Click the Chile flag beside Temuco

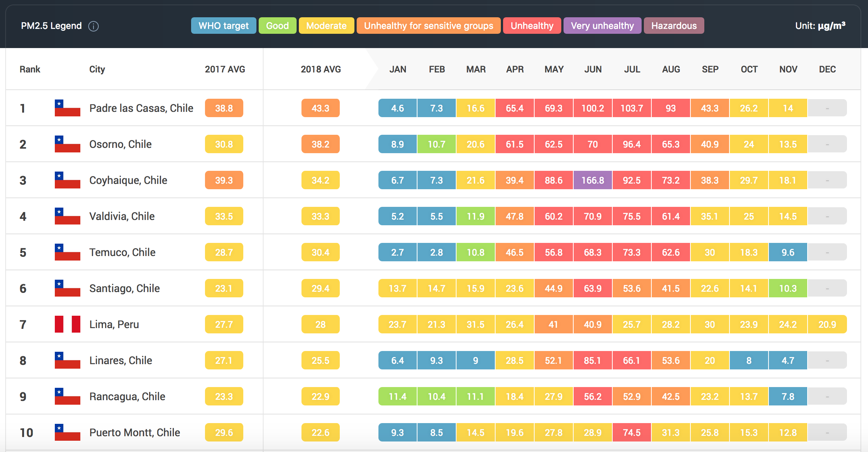point(68,252)
